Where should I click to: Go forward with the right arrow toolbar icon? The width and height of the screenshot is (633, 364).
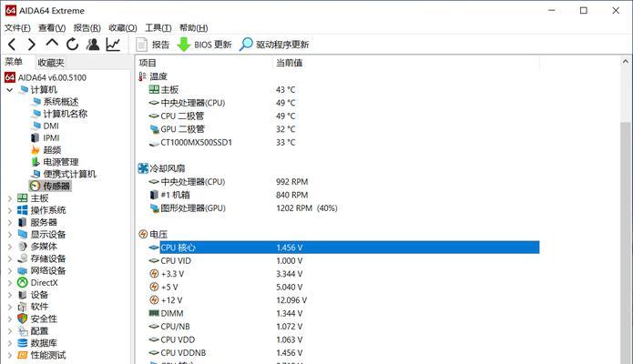[x=32, y=45]
